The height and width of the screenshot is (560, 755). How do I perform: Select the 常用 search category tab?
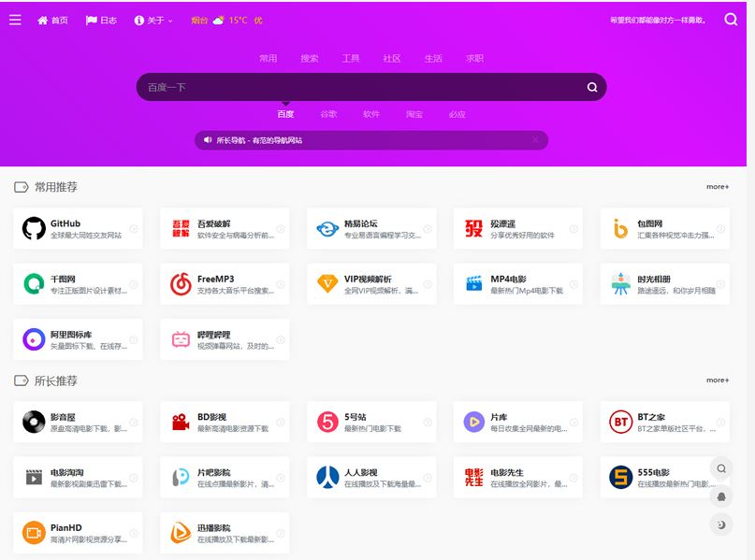tap(269, 58)
